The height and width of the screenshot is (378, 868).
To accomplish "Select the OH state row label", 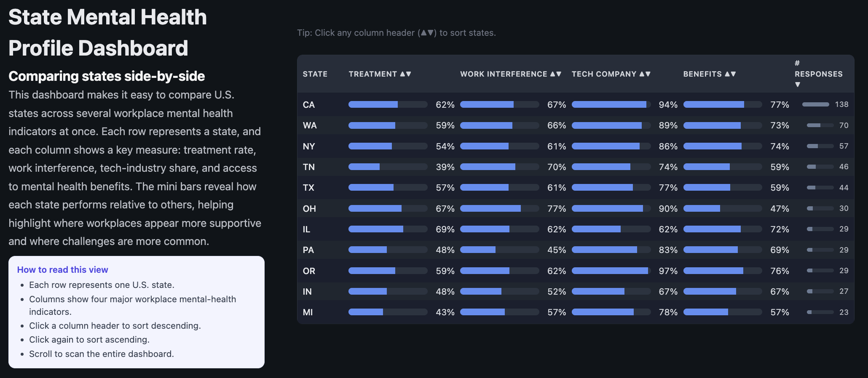I will point(309,209).
